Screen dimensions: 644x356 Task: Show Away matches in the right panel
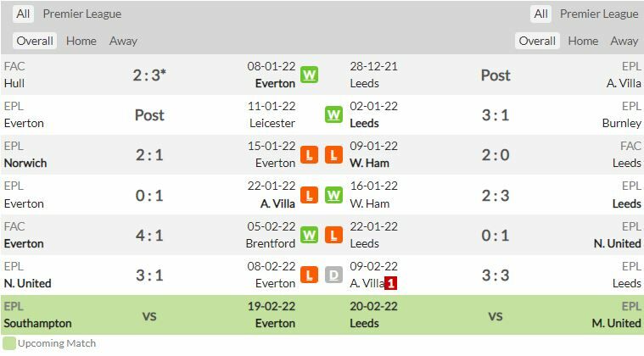coord(624,41)
